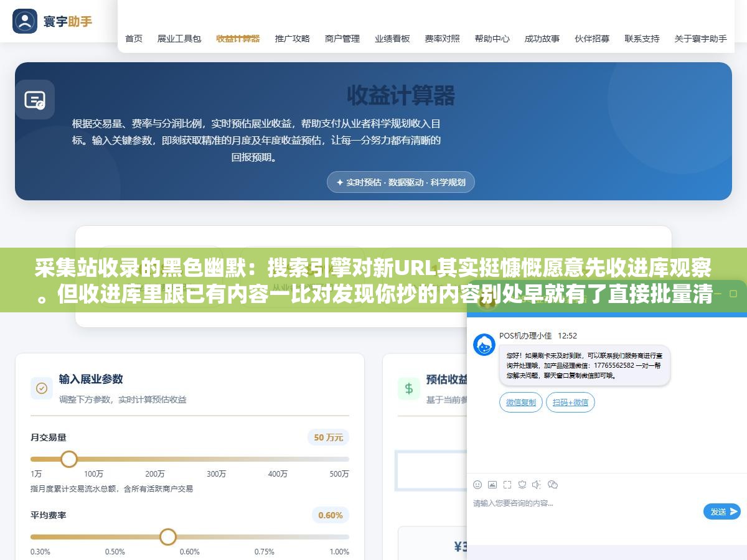The width and height of the screenshot is (747, 560).
Task: Click the 扫码+微信 button in chat
Action: [x=571, y=403]
